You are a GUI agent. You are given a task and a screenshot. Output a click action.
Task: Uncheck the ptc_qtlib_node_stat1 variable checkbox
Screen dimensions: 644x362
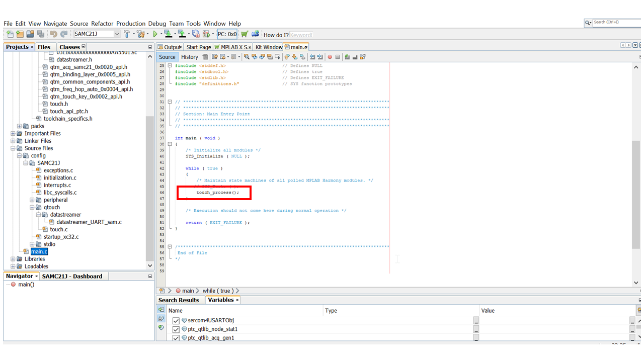pos(176,329)
